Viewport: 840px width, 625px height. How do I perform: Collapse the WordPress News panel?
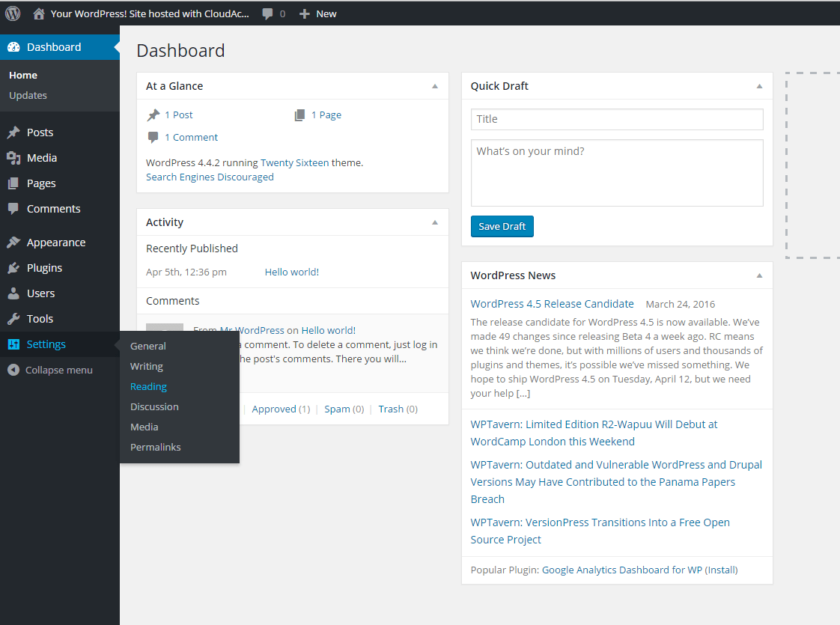tap(759, 275)
